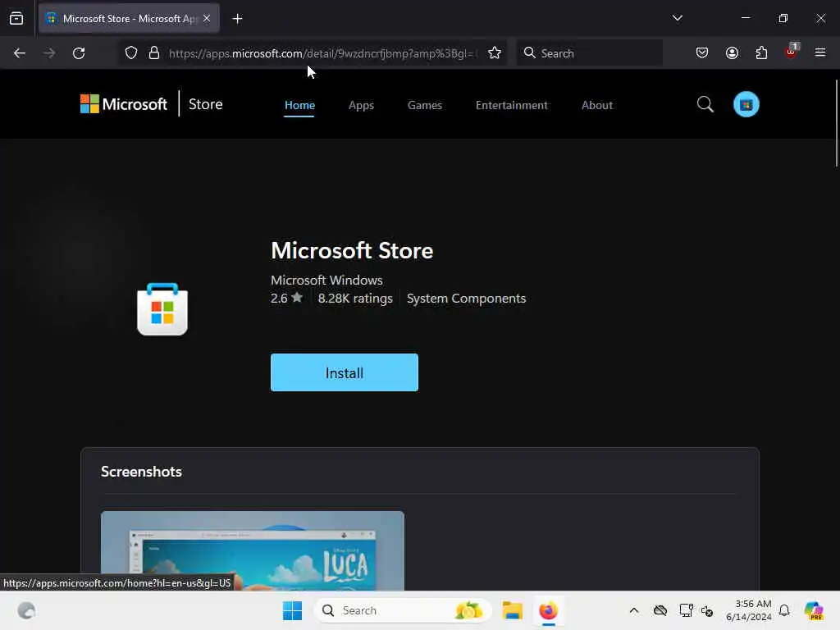Bookmark this page with star icon

(495, 53)
